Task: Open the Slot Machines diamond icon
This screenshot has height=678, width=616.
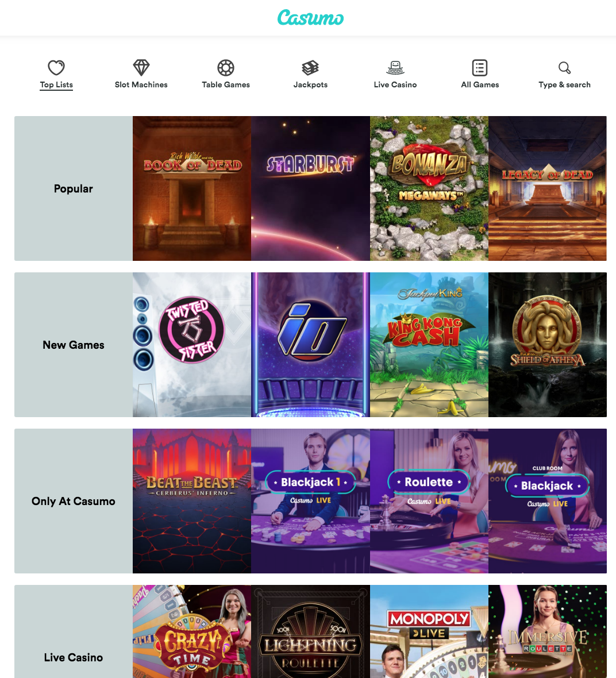Action: coord(141,67)
